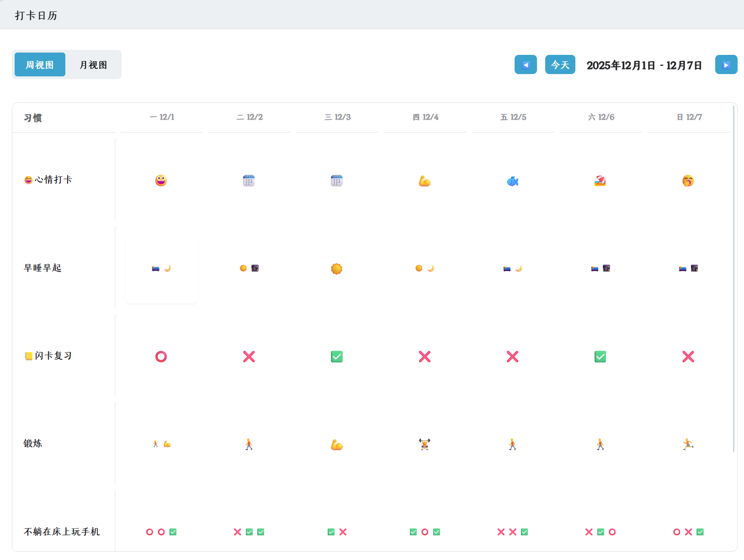Toggle the green check in 不躺在床上玩手机 on 12/1
The height and width of the screenshot is (560, 744).
coord(173,532)
